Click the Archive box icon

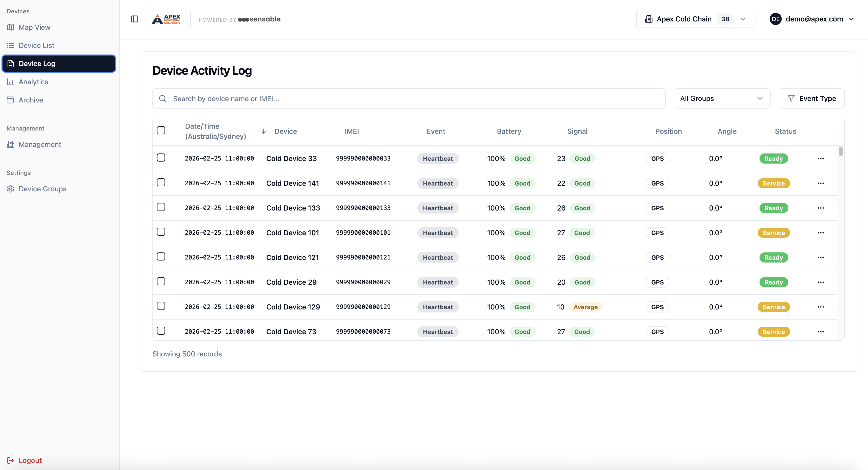coord(11,100)
